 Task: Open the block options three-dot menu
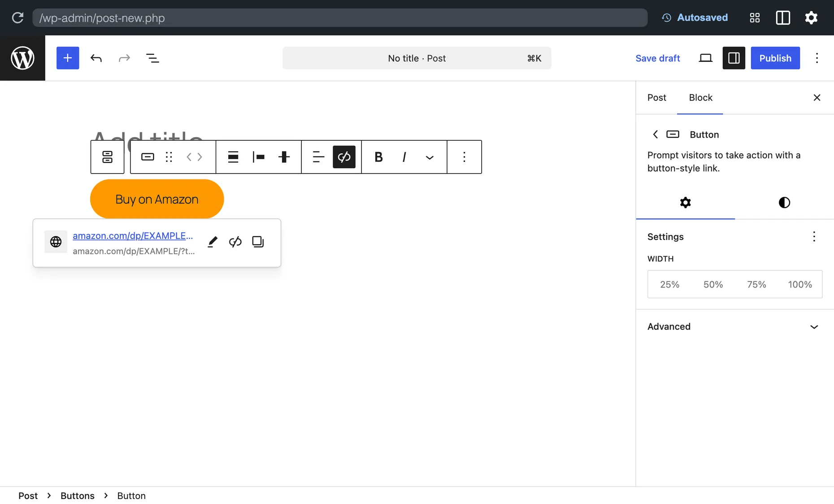tap(464, 157)
